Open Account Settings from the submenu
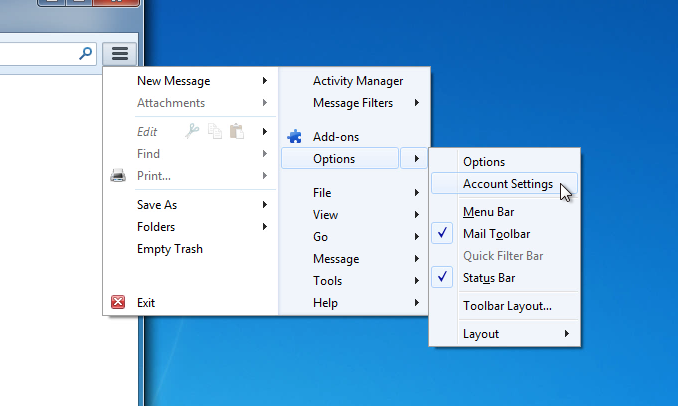 505,184
